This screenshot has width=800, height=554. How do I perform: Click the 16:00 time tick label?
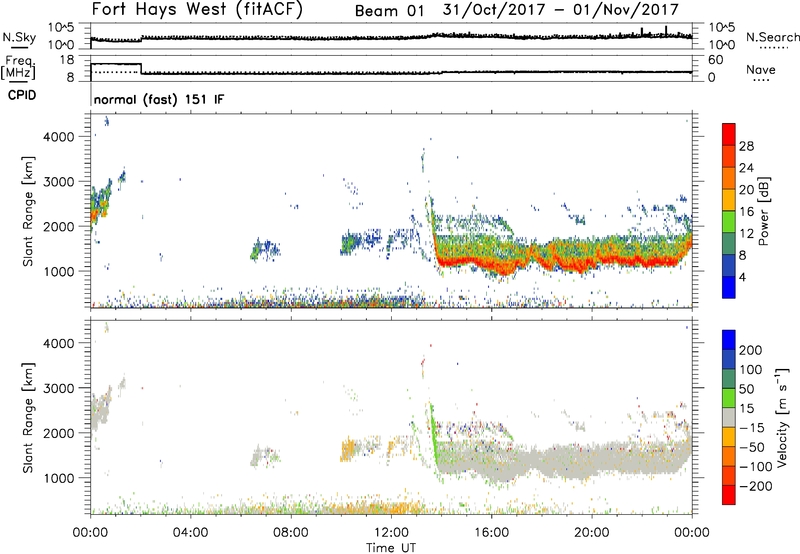[x=491, y=533]
